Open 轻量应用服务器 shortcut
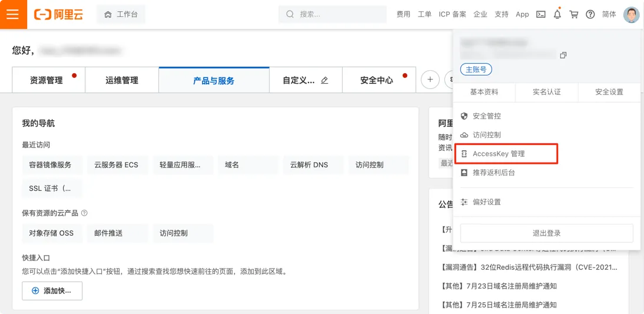The width and height of the screenshot is (644, 314). tap(182, 165)
